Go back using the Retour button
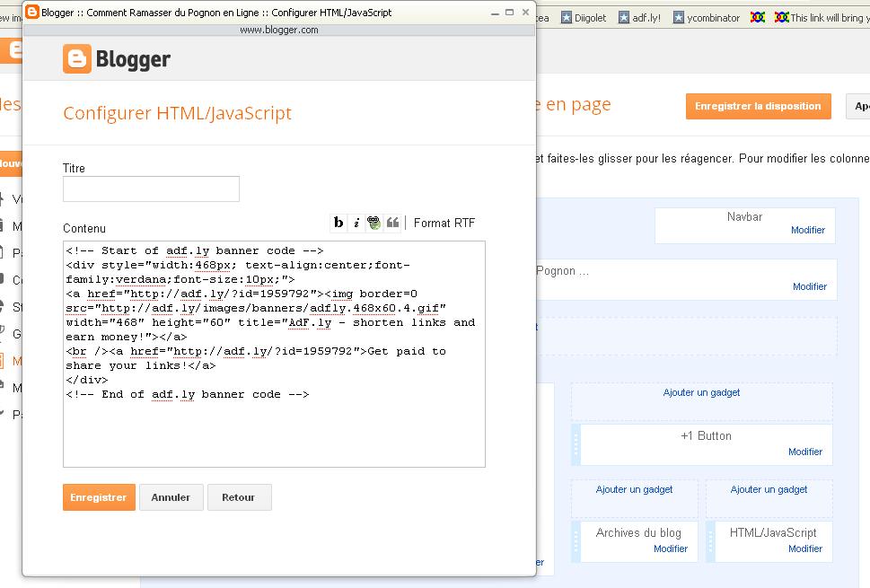Screen dimensions: 870x588 239,497
